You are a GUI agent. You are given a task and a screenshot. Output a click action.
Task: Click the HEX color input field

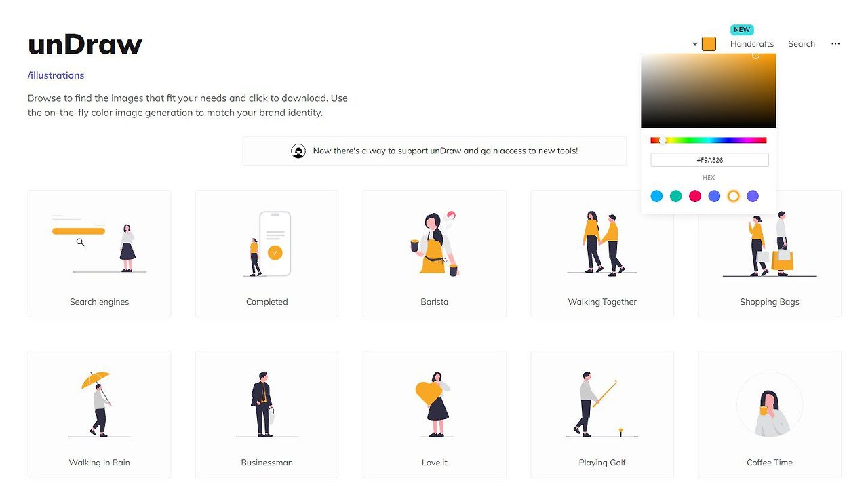709,160
